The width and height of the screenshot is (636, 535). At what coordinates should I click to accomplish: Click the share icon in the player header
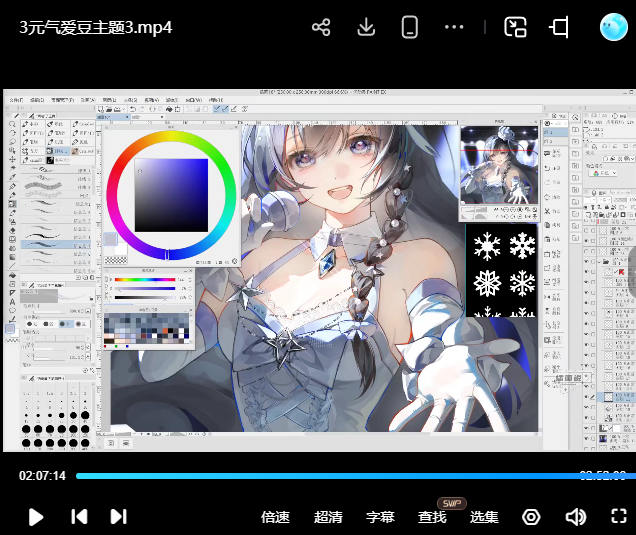pyautogui.click(x=321, y=28)
